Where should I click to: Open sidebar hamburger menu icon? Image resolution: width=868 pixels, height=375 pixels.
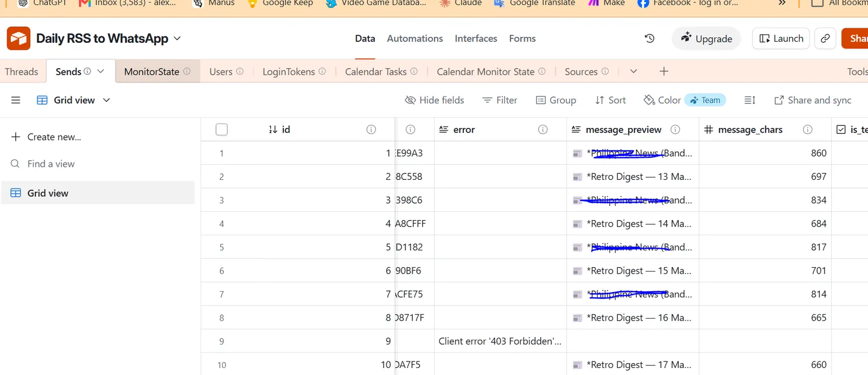coord(16,100)
